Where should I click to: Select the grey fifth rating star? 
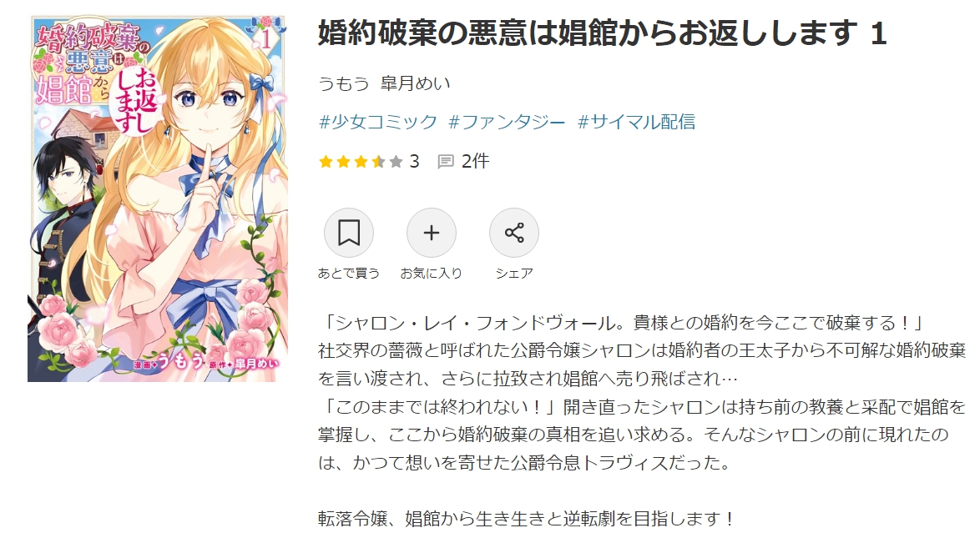point(396,162)
